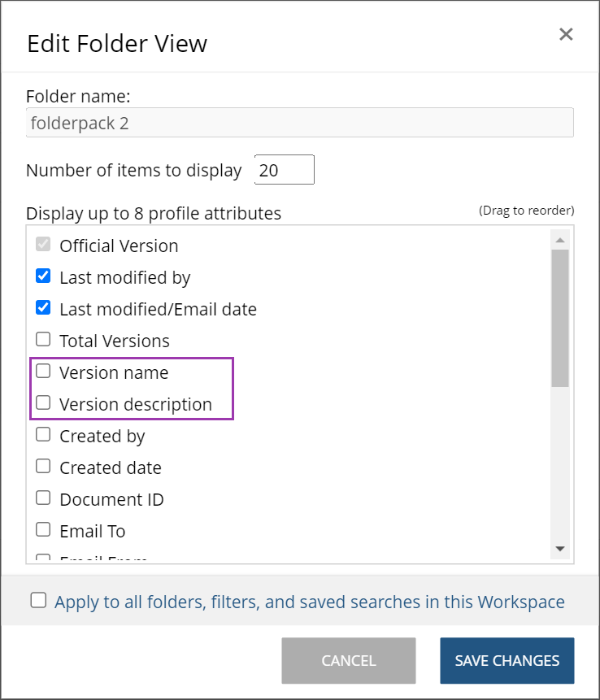Check the Version description attribute
This screenshot has height=700, width=600.
(44, 403)
